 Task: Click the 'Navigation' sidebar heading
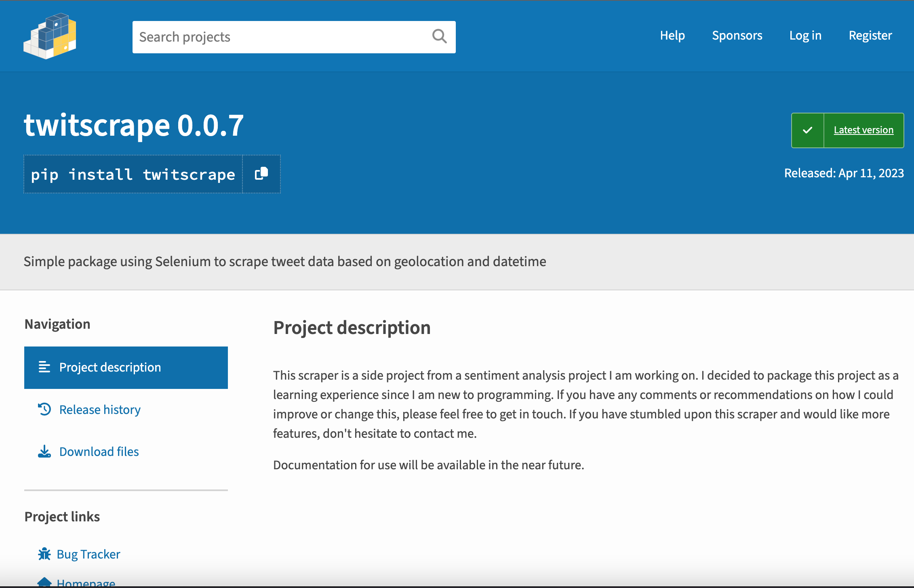click(x=57, y=324)
